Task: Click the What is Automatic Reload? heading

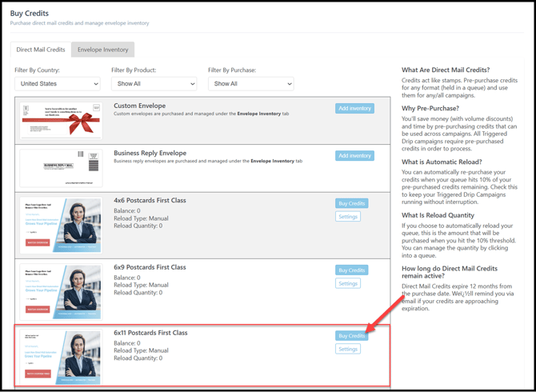Action: coord(442,162)
